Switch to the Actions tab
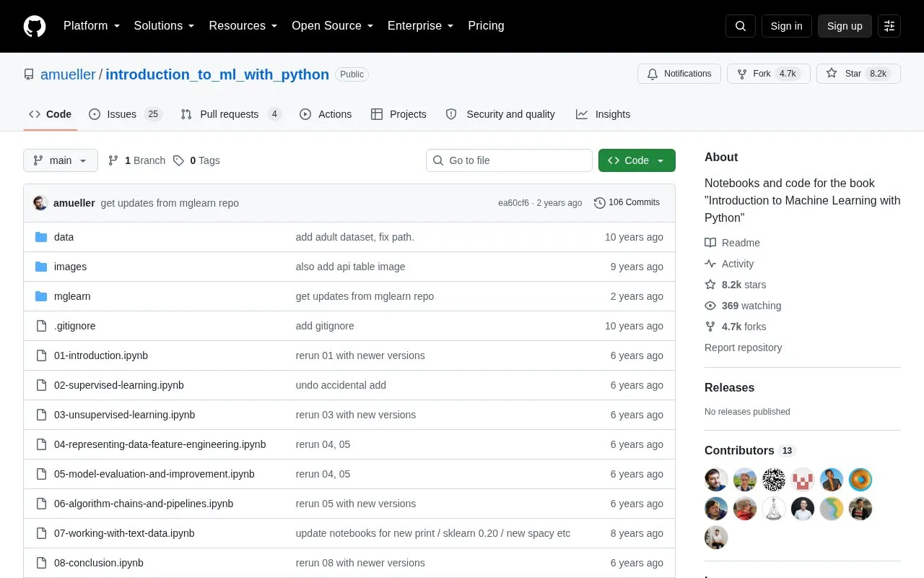This screenshot has width=924, height=578. 326,114
